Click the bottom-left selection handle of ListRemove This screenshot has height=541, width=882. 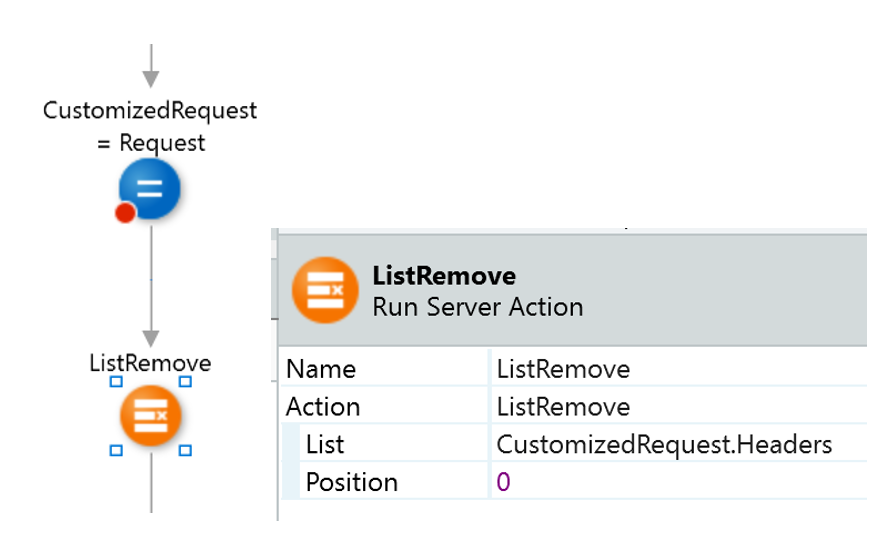[x=116, y=451]
